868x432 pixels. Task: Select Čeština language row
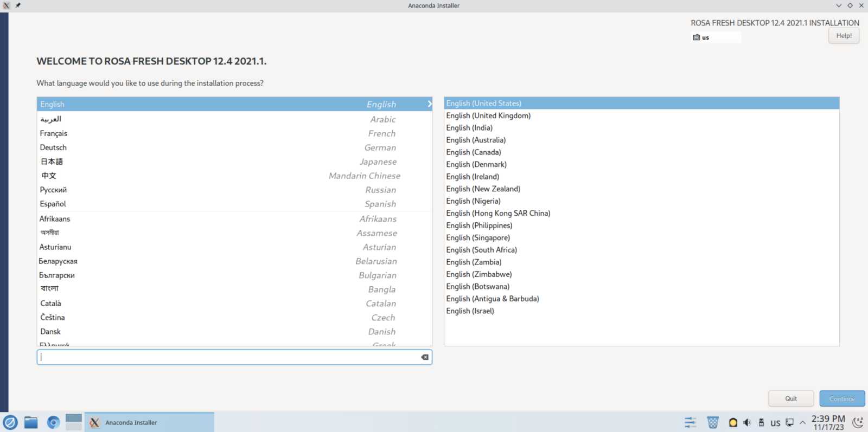[234, 318]
